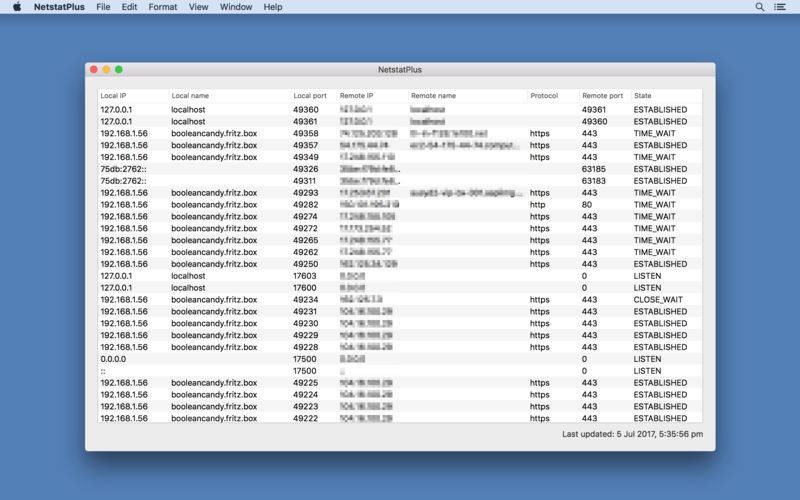Image resolution: width=800 pixels, height=500 pixels.
Task: Sort by the Local port column header
Action: point(310,95)
